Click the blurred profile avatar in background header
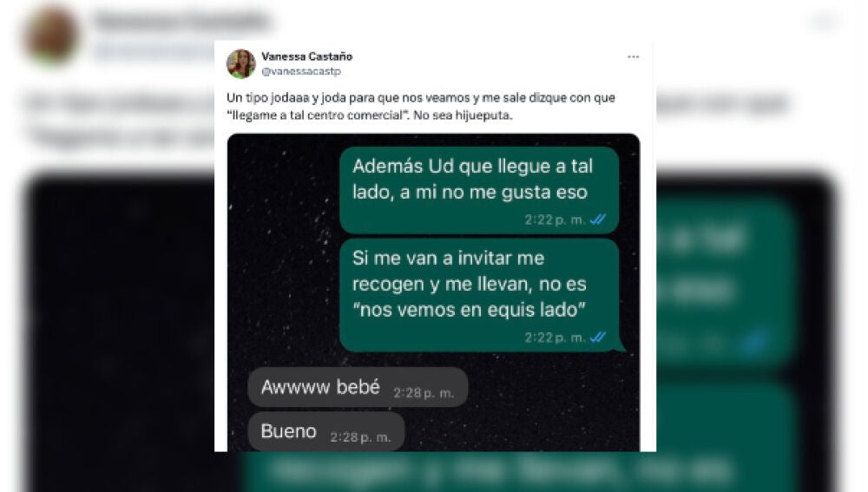 [51, 35]
